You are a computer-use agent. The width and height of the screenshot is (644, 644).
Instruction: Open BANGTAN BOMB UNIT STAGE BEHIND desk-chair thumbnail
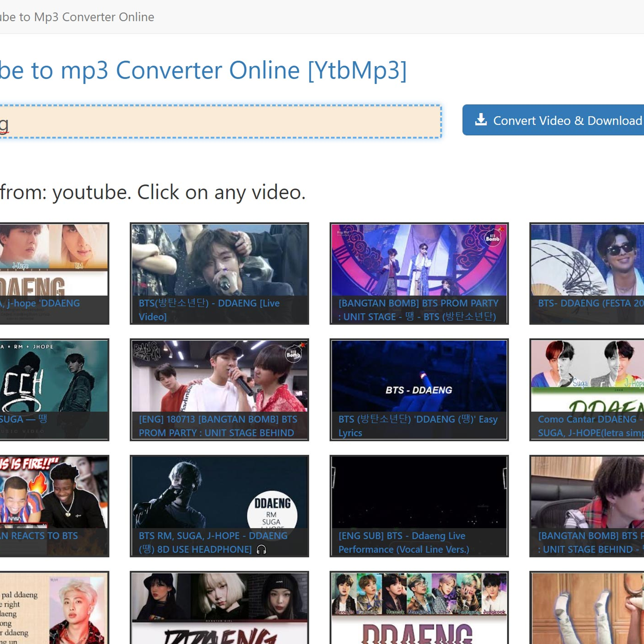588,492
